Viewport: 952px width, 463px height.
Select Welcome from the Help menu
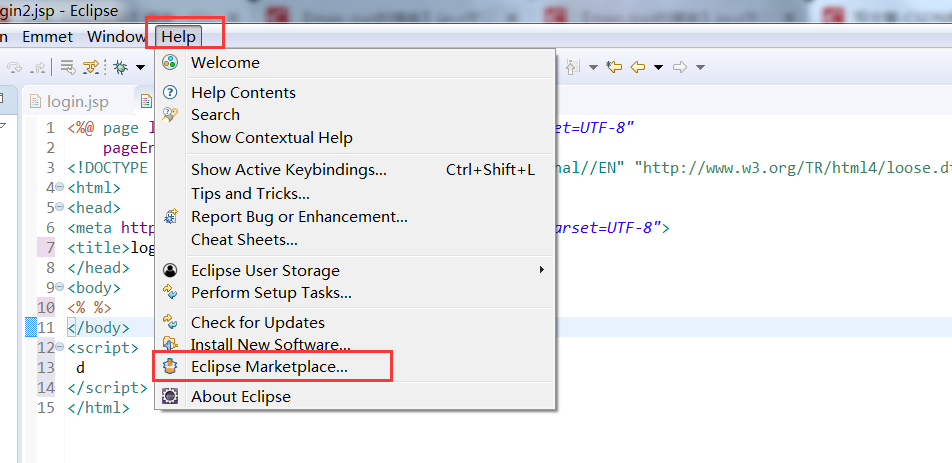coord(355,63)
